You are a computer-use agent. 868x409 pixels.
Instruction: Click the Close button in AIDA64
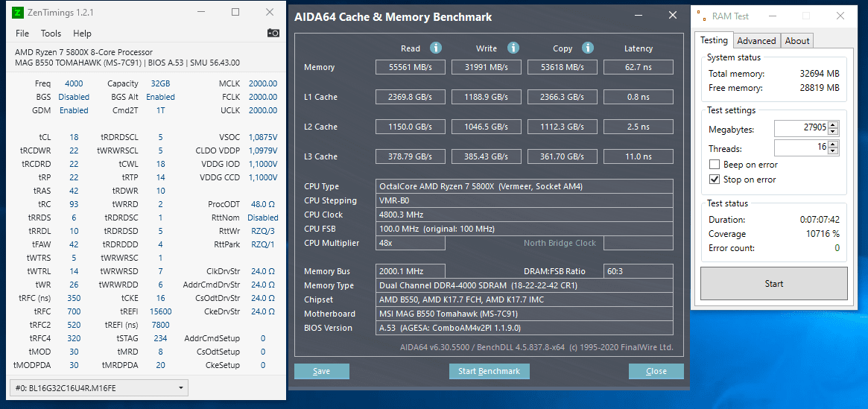(656, 371)
